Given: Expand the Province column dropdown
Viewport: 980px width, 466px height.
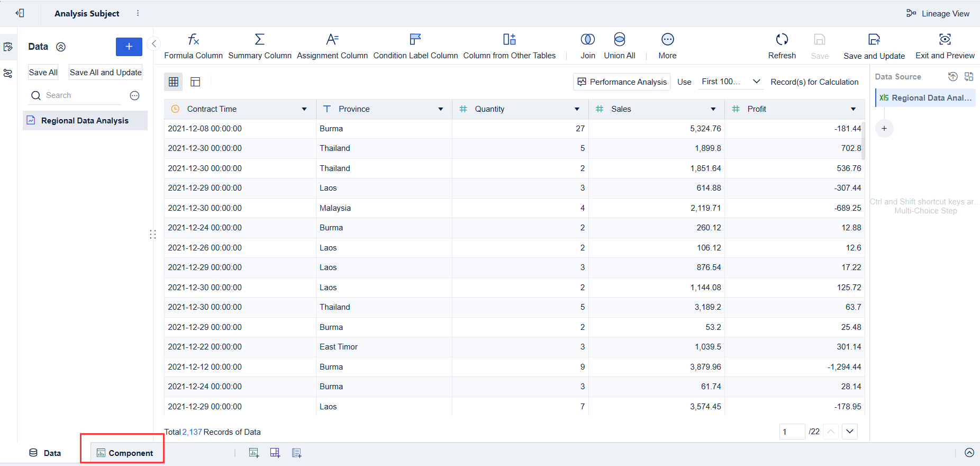Looking at the screenshot, I should click(x=440, y=109).
